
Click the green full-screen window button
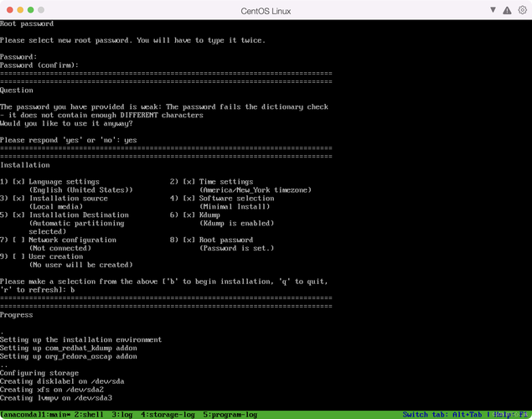point(31,10)
